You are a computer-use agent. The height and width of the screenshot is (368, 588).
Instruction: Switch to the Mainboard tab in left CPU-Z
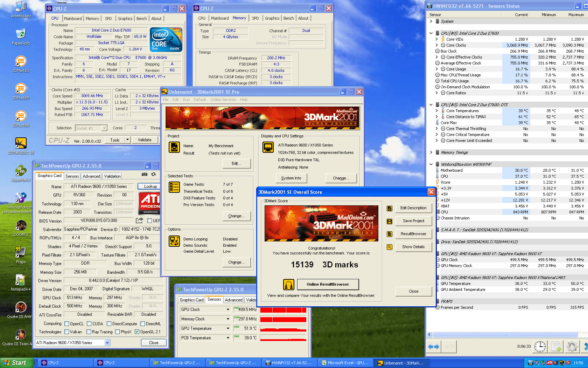click(x=73, y=19)
